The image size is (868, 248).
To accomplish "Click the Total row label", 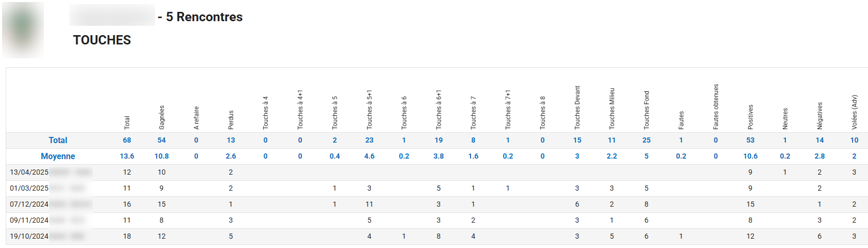I will pos(58,140).
